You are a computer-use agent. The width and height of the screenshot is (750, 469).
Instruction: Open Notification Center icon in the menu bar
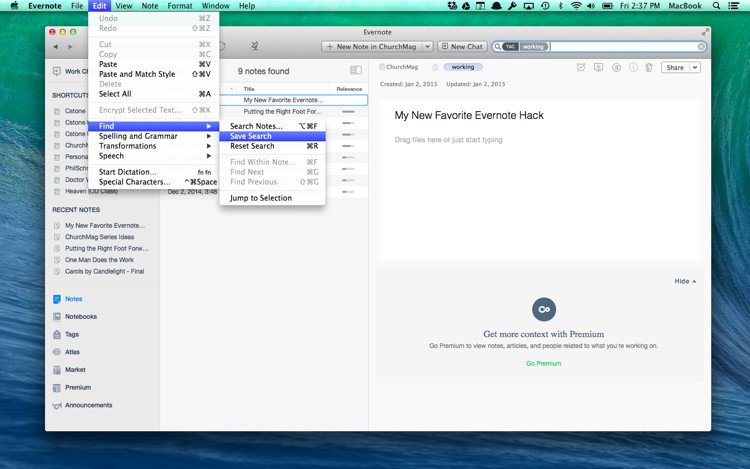coord(733,6)
